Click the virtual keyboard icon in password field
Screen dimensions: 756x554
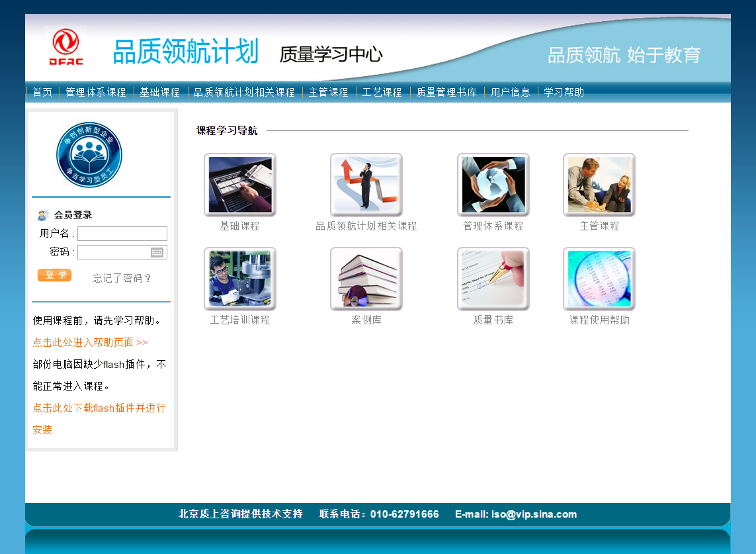157,252
